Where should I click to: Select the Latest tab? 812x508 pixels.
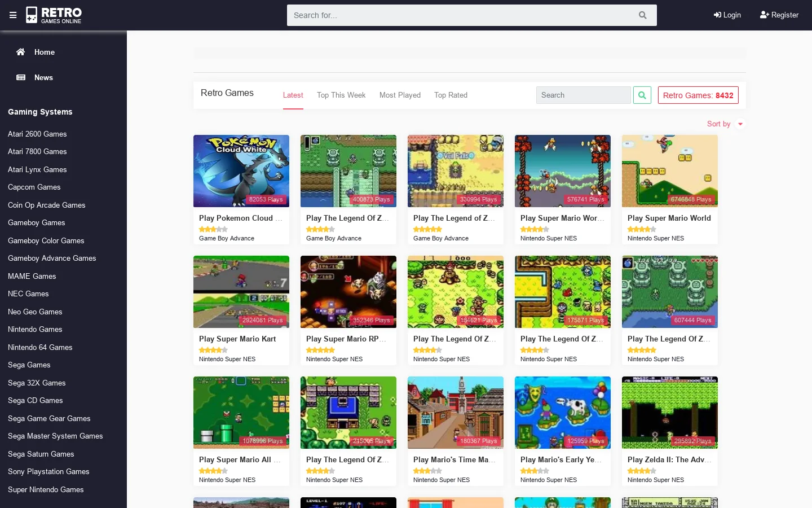point(293,95)
